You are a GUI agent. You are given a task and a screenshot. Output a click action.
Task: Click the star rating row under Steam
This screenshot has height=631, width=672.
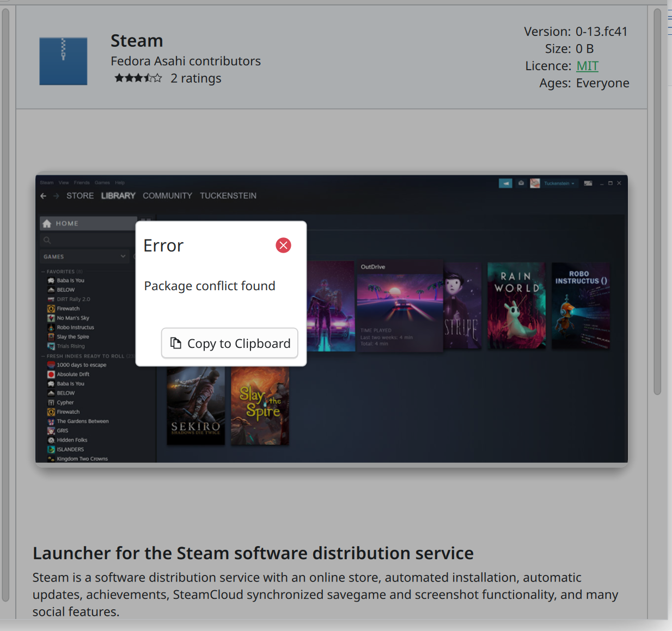(138, 78)
